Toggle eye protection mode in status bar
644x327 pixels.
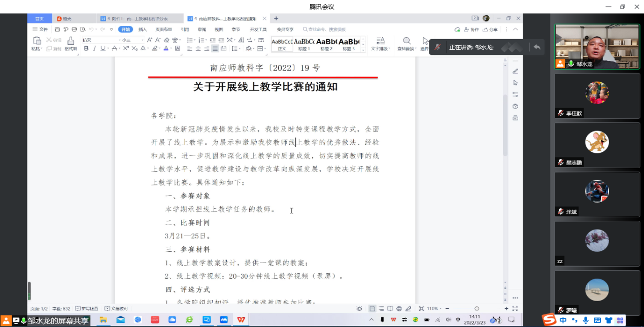359,308
